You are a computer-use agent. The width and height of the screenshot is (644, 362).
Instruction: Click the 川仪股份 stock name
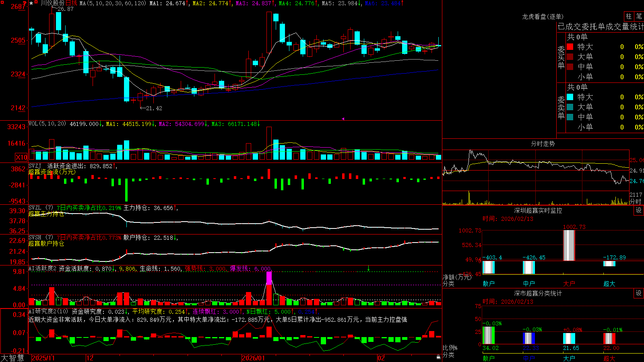pos(52,3)
